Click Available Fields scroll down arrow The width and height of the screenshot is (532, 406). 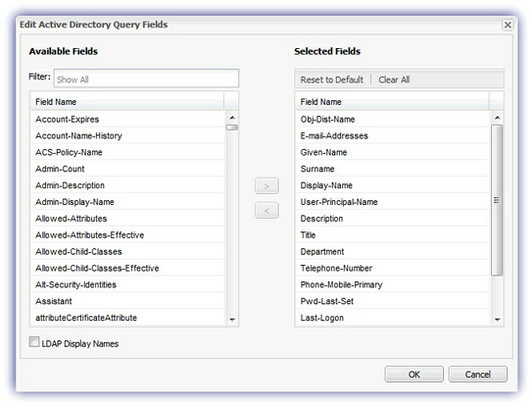232,319
